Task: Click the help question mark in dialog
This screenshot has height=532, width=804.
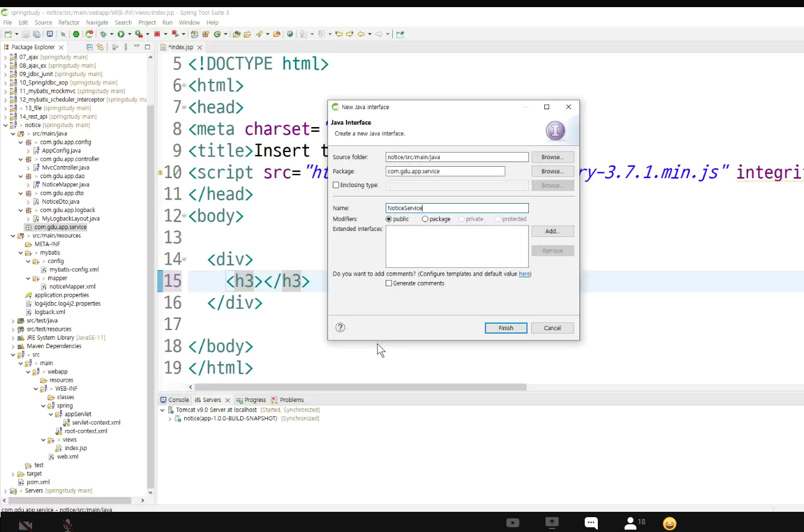Action: tap(340, 327)
